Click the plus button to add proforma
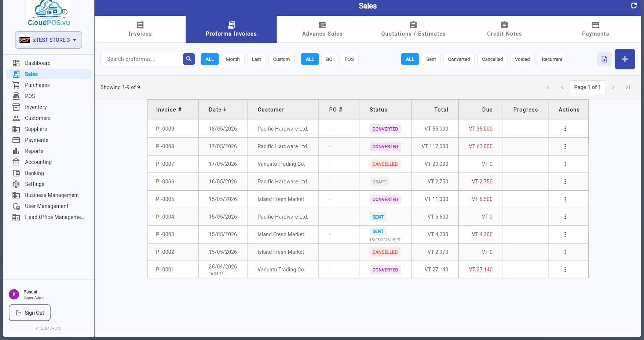The height and width of the screenshot is (340, 644). (625, 59)
